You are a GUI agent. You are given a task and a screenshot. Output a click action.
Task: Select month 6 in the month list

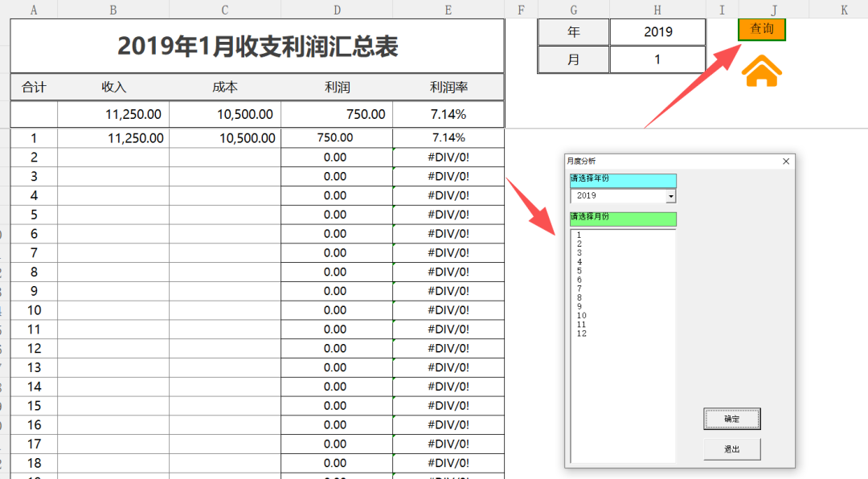579,280
